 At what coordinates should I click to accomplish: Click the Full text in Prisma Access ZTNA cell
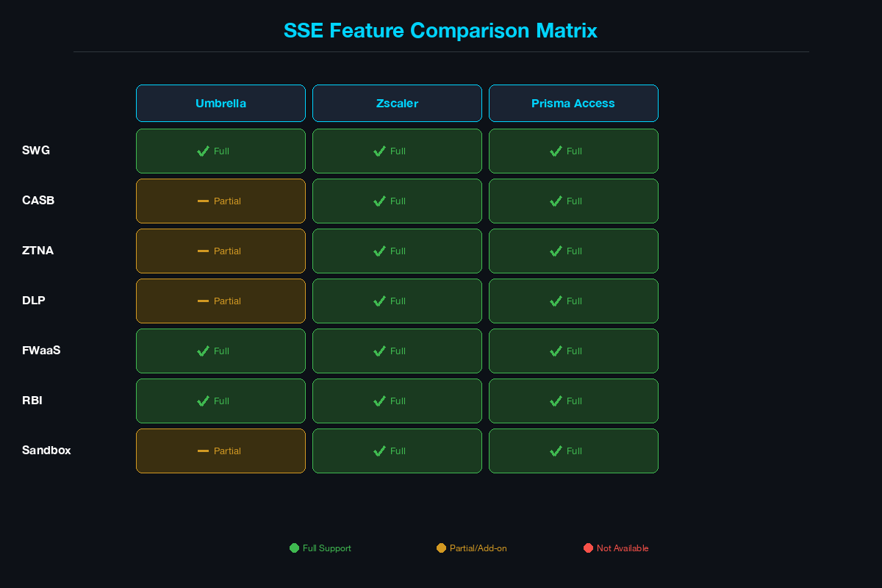[x=574, y=251]
